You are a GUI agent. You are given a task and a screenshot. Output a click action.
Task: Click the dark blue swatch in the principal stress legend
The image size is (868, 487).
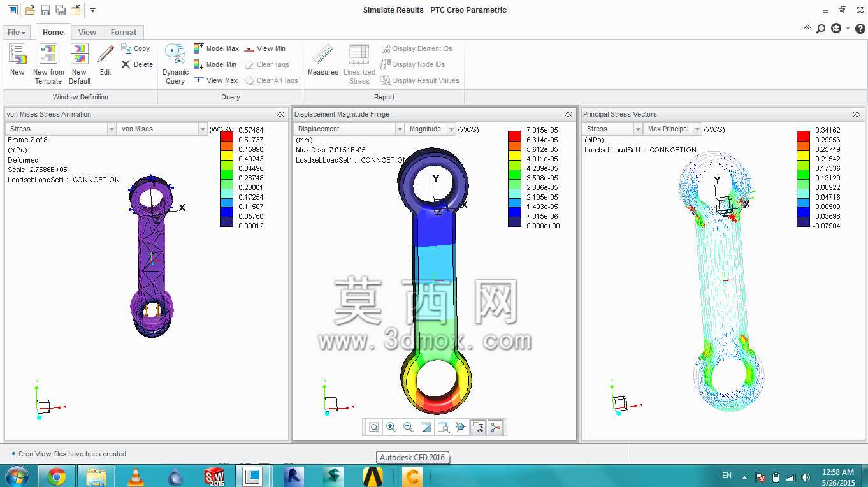coord(803,222)
